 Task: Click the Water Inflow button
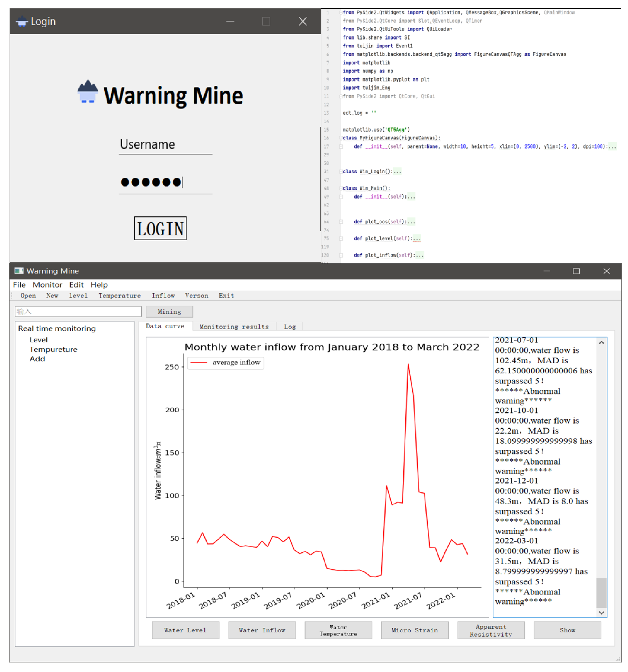coord(262,630)
